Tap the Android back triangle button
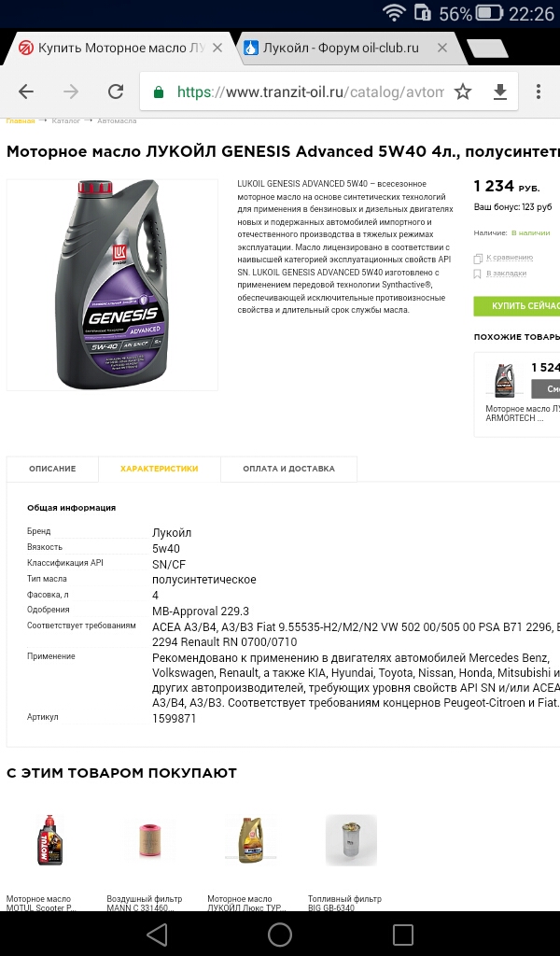This screenshot has height=956, width=560. point(157,934)
